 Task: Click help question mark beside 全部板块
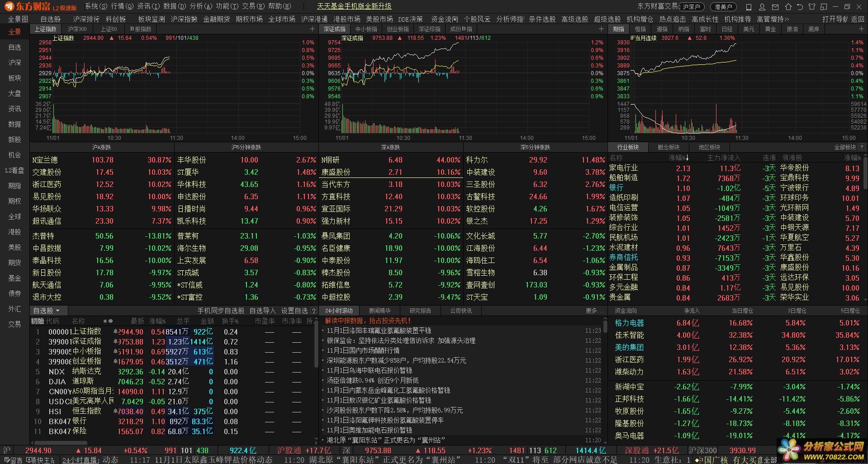tap(862, 147)
